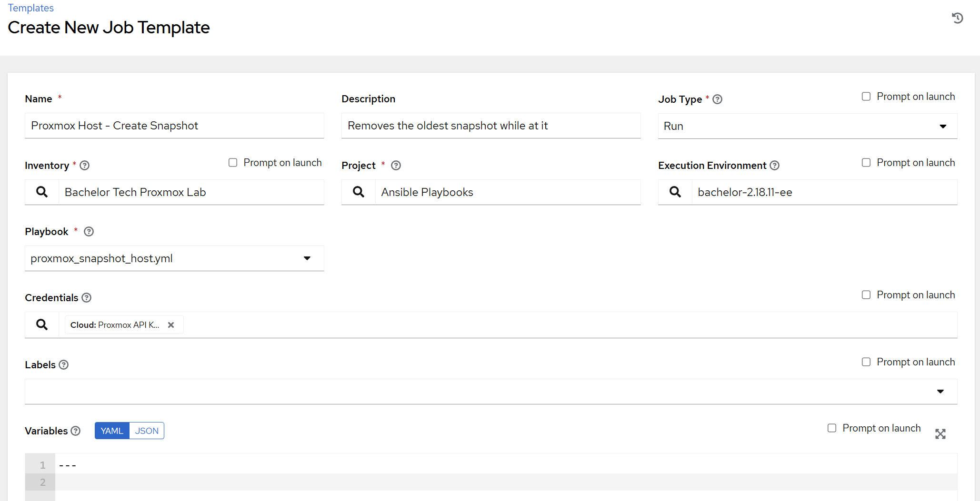Go to the Templates breadcrumb link
Image resolution: width=980 pixels, height=501 pixels.
pos(31,8)
